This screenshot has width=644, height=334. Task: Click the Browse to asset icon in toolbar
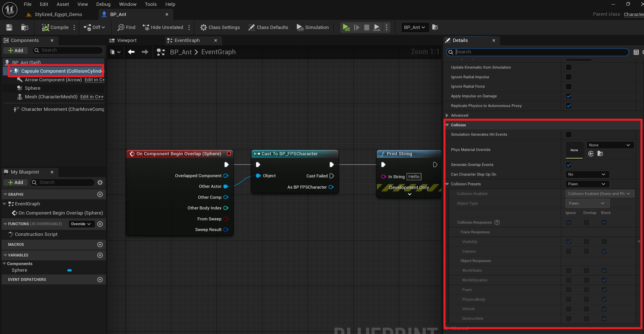click(25, 27)
